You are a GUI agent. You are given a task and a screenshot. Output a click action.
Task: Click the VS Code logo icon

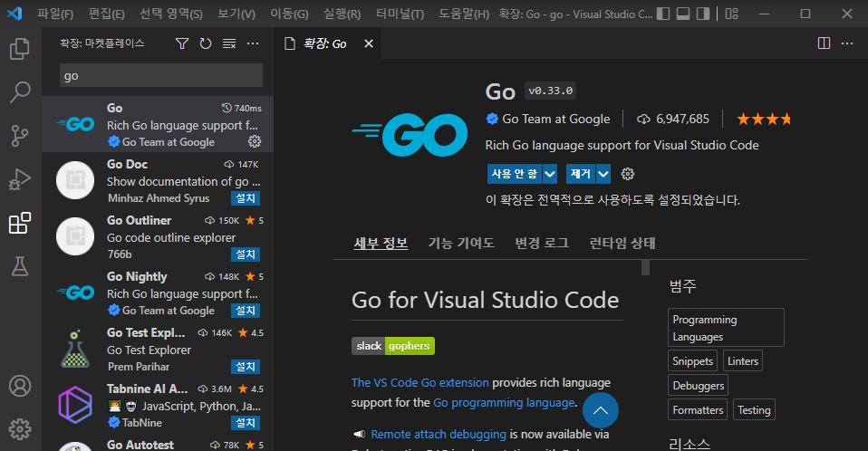point(14,14)
